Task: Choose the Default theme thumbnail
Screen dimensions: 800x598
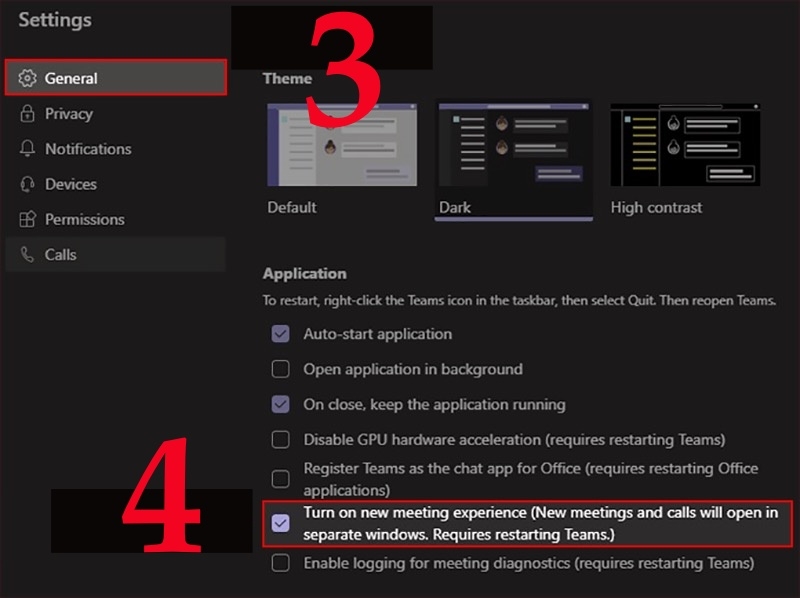Action: point(342,145)
